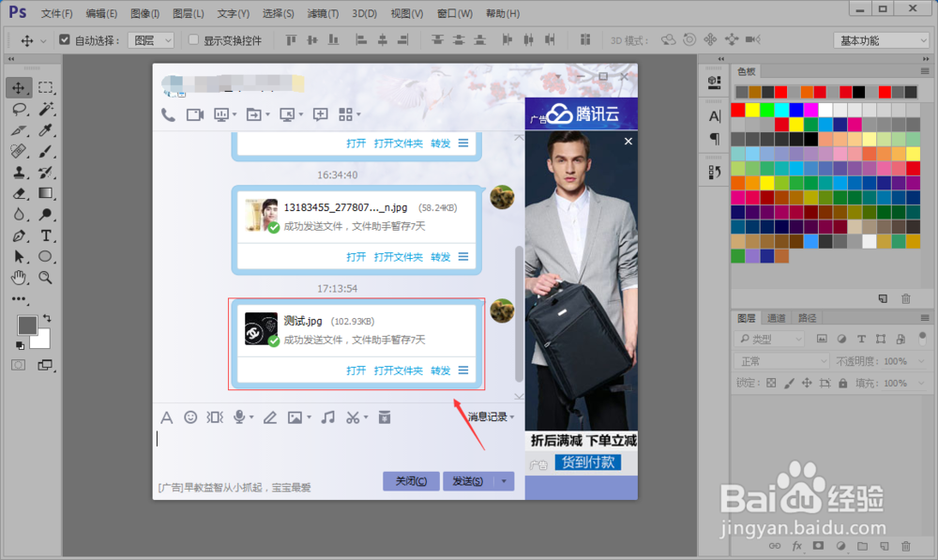Viewport: 938px width, 560px height.
Task: Open the 正常 blend mode dropdown
Action: [x=781, y=361]
